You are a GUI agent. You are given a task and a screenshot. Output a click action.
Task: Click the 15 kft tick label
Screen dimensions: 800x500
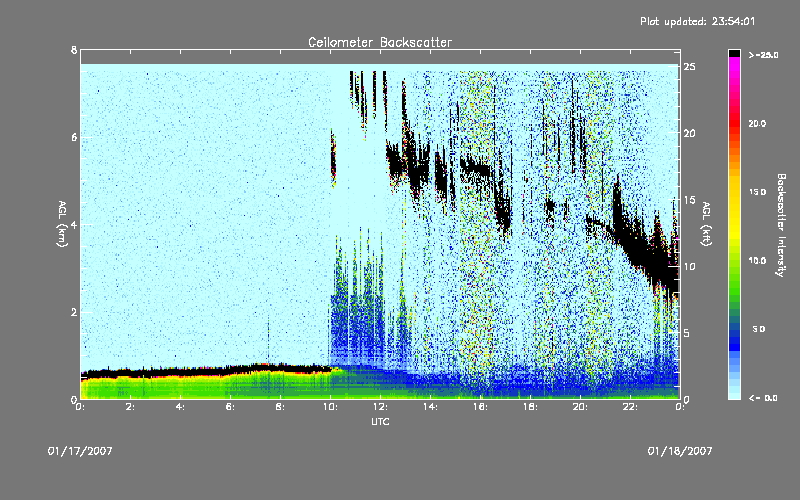click(x=689, y=200)
